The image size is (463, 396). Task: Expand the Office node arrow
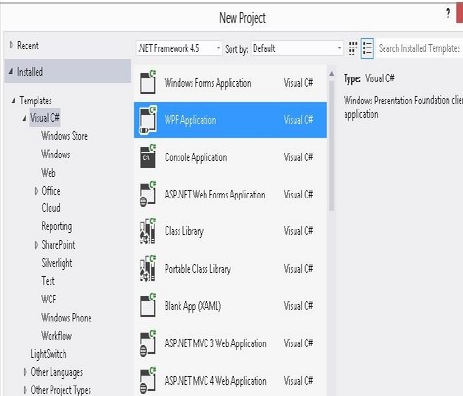[36, 191]
